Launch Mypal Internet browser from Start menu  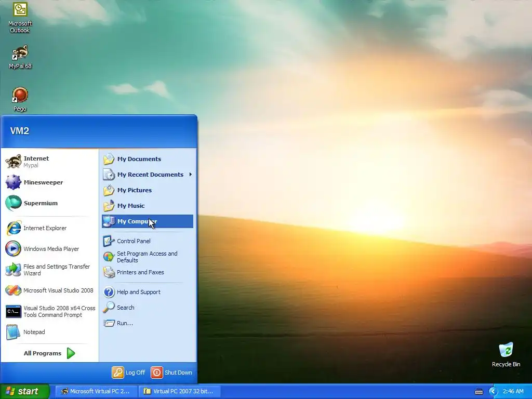(49, 162)
